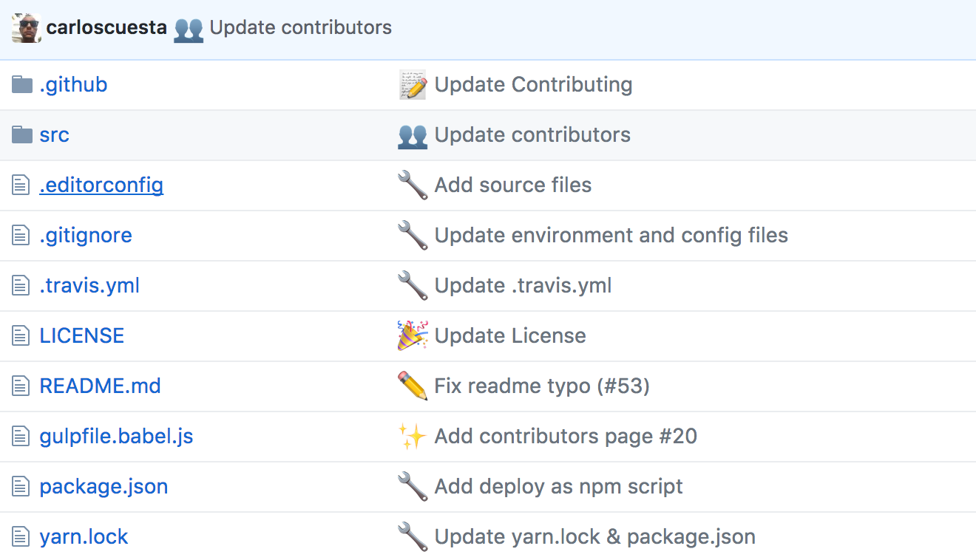
Task: Click the busts emoji next to Update contributors commit
Action: (x=413, y=134)
